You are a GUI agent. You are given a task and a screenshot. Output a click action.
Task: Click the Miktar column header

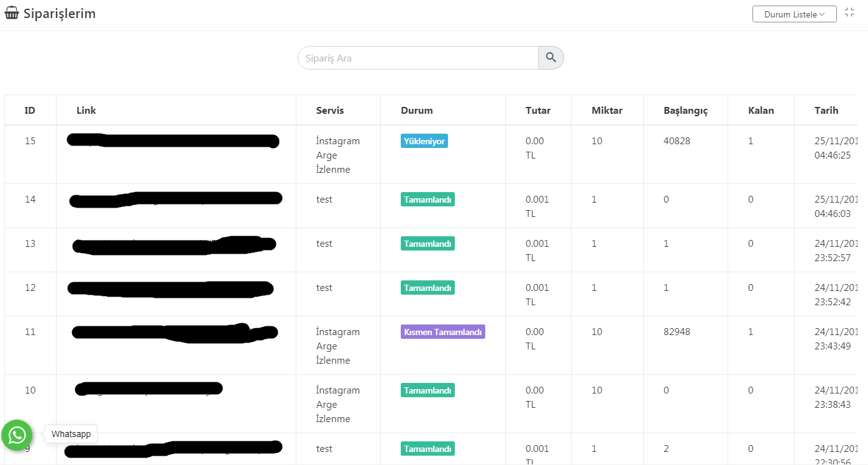[607, 111]
